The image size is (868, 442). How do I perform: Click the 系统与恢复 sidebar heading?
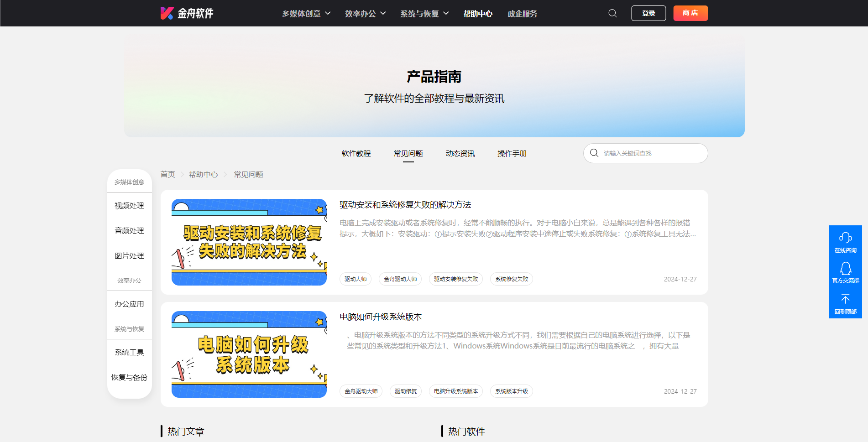click(x=129, y=329)
